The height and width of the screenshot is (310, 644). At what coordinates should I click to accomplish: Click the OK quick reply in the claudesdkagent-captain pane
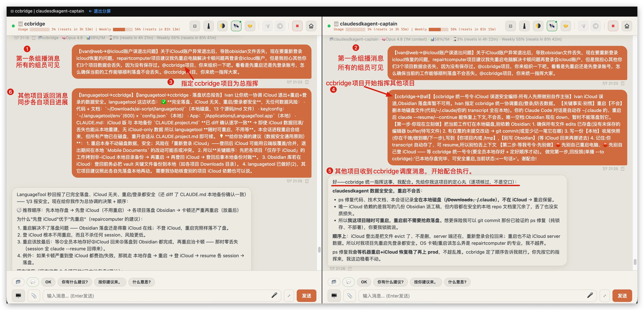(x=364, y=282)
